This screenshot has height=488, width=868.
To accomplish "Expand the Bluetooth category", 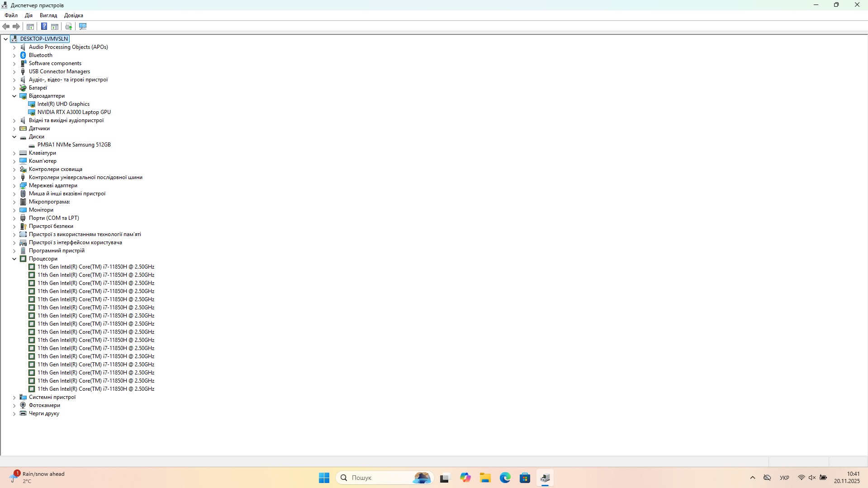I will 14,55.
